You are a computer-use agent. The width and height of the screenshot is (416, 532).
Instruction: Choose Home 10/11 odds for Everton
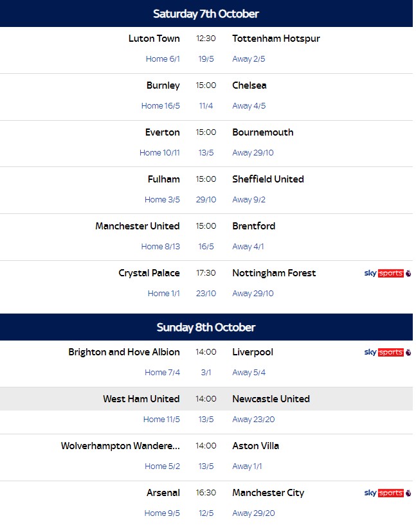point(159,153)
